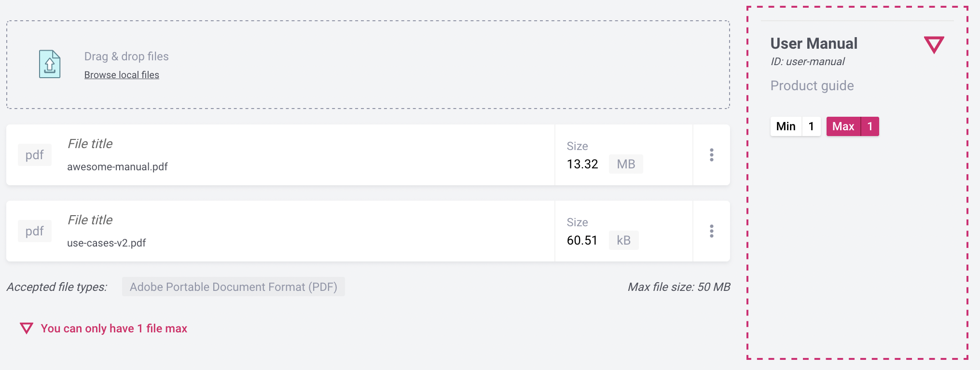Click the MB unit tag for awesome-manual

pyautogui.click(x=626, y=164)
